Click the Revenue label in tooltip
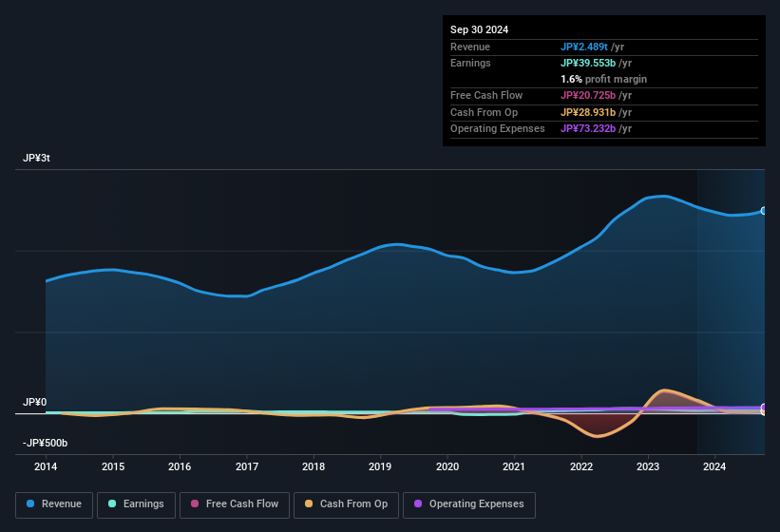This screenshot has height=532, width=780. (470, 47)
